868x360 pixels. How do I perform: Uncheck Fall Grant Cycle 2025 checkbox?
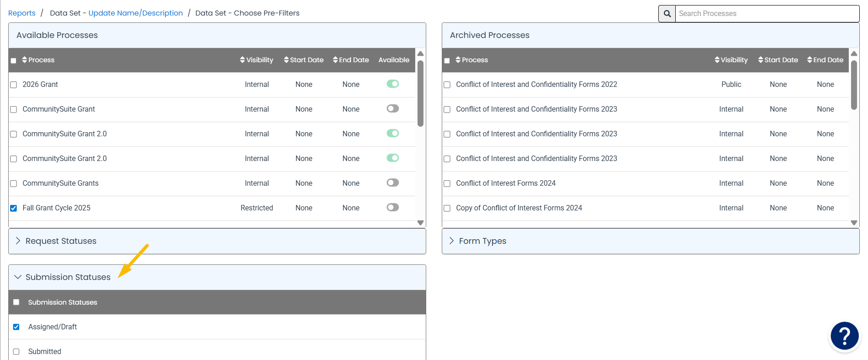[x=14, y=208]
